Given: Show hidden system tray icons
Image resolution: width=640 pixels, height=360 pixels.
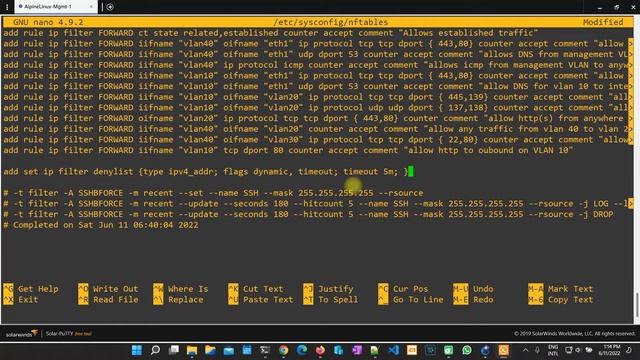Looking at the screenshot, I should pyautogui.click(x=525, y=350).
